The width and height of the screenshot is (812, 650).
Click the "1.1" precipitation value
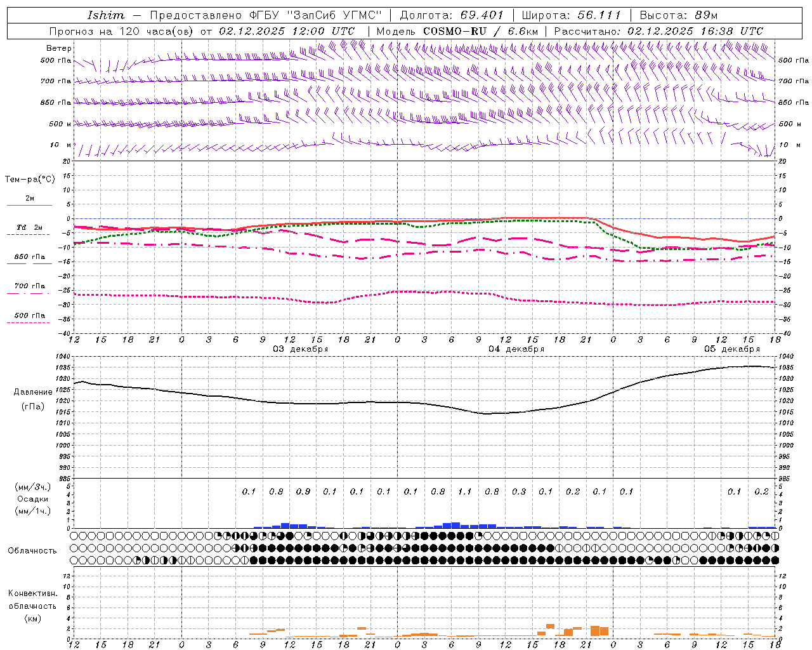465,491
